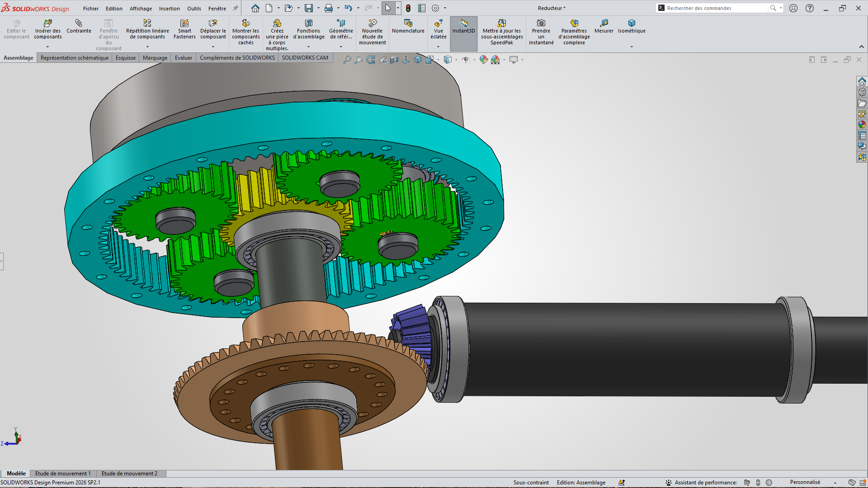Expand Insérer des composants dropdown arrow
This screenshot has width=868, height=488.
(x=47, y=47)
